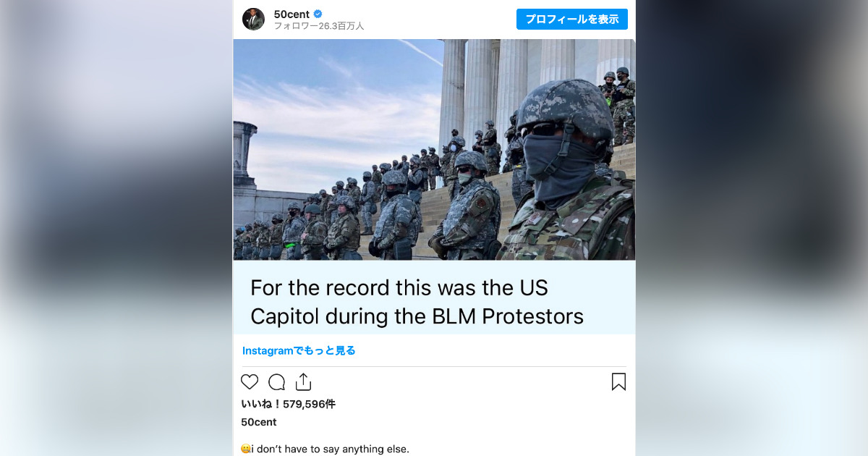Open the Instagramでもっと見る link
Screen dimensions: 868x456
click(x=299, y=350)
